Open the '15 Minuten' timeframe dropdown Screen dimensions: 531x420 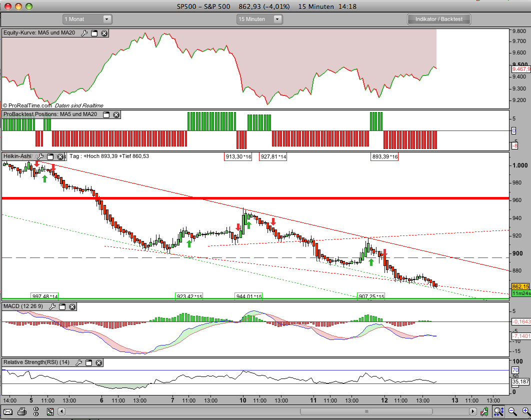coord(259,19)
